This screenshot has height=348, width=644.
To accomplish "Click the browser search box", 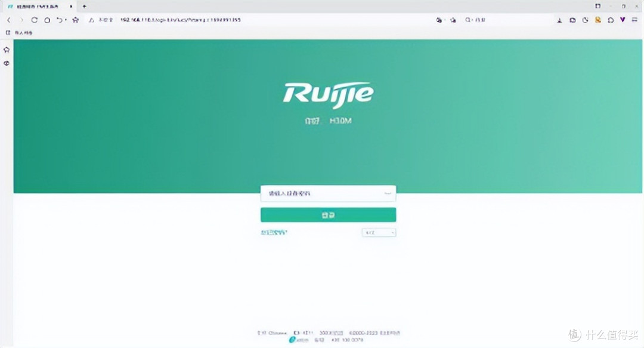I will [507, 20].
